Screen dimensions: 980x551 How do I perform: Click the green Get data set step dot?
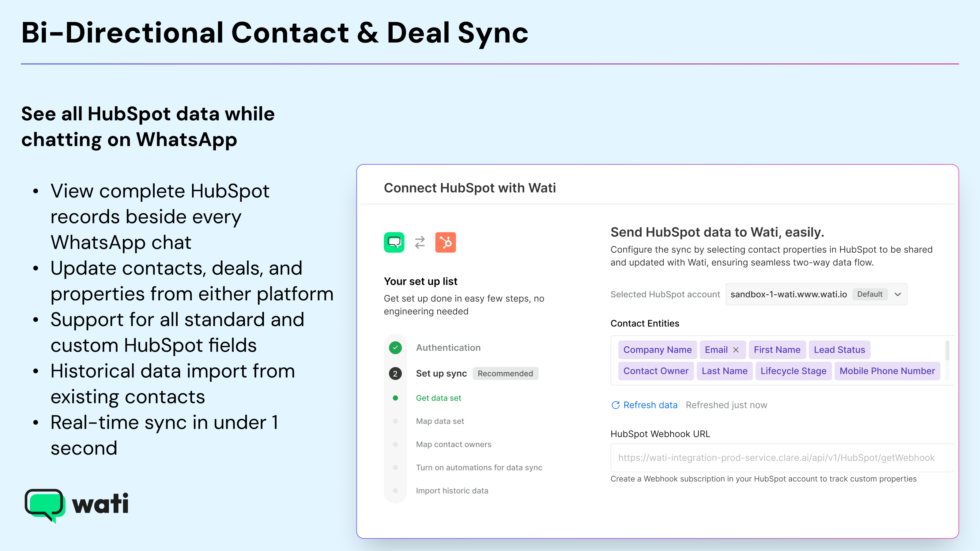click(x=395, y=398)
